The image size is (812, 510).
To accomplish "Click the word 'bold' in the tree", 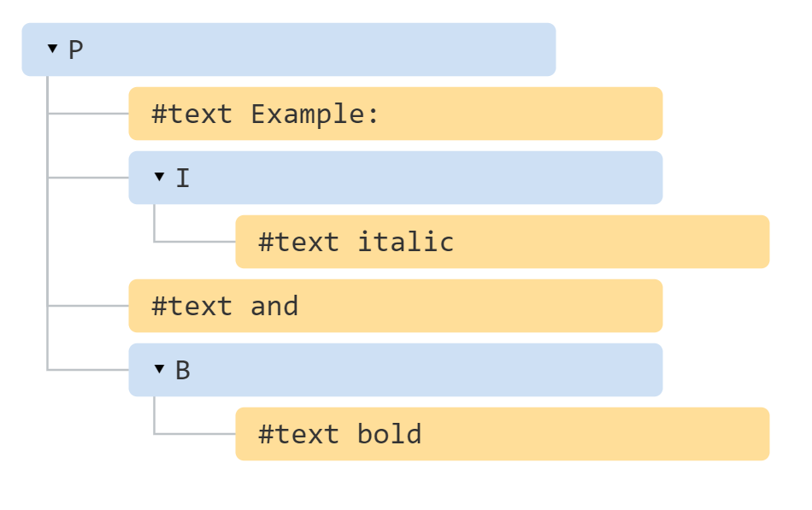I will point(390,434).
